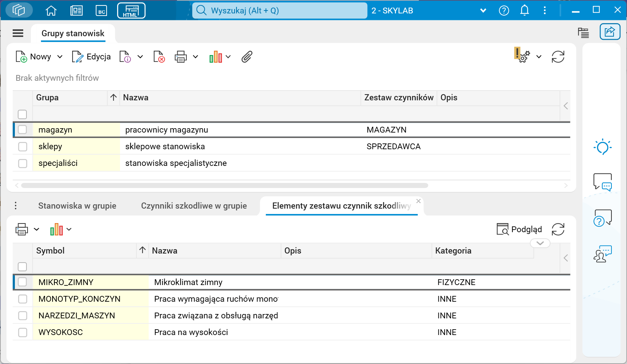The width and height of the screenshot is (627, 364).
Task: Collapse the lower panel with the chevron
Action: coord(540,243)
